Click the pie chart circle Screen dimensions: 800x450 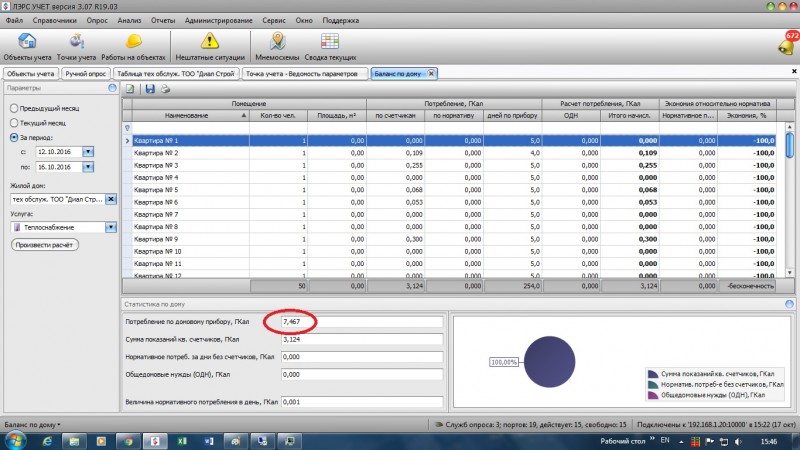coord(549,362)
